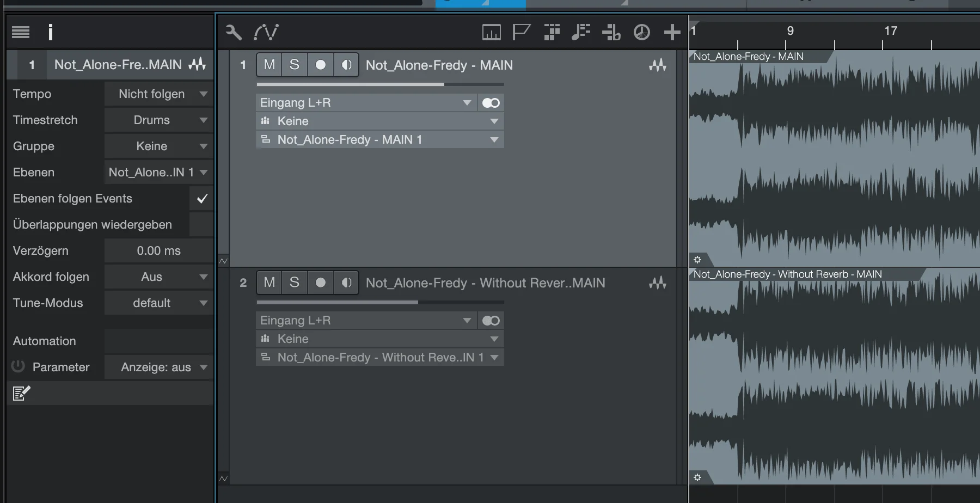
Task: Adjust track 1 volume slider
Action: 380,84
